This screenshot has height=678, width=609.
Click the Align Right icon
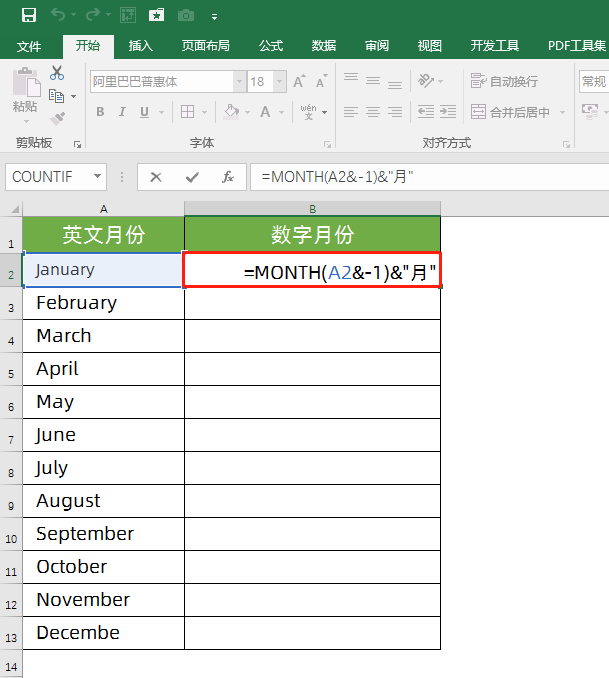point(395,112)
